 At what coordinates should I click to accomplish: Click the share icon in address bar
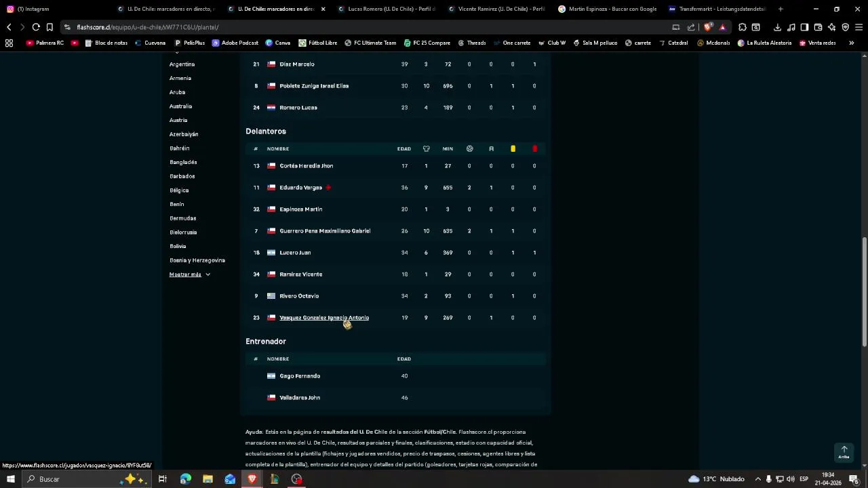(x=691, y=27)
